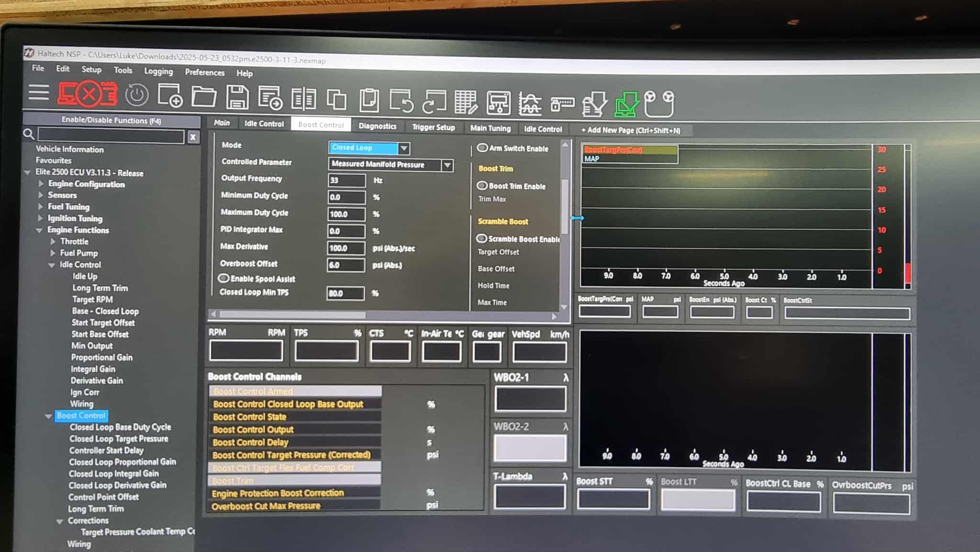The width and height of the screenshot is (980, 552).
Task: Create a new map file
Action: 170,96
